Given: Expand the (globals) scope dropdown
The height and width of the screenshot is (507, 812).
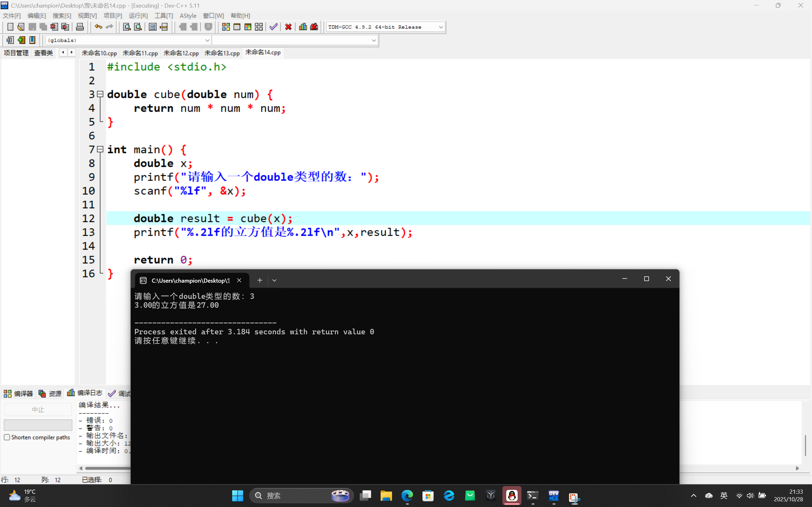Looking at the screenshot, I should pos(207,41).
